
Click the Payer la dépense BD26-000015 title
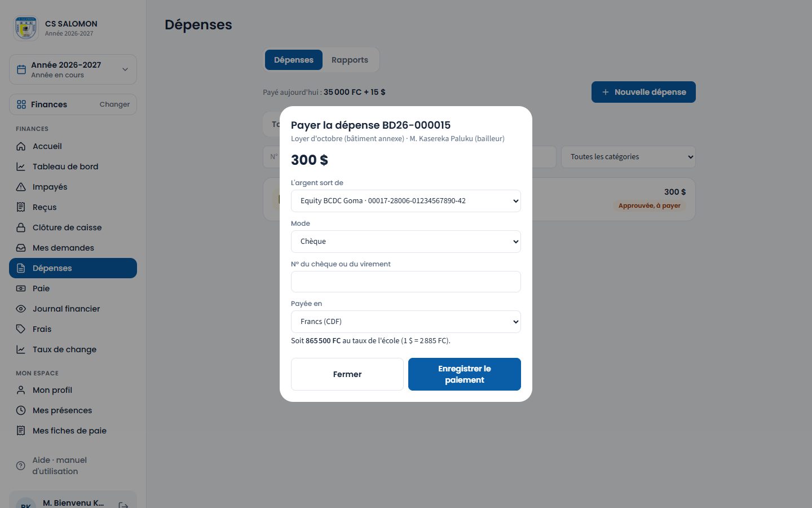370,125
